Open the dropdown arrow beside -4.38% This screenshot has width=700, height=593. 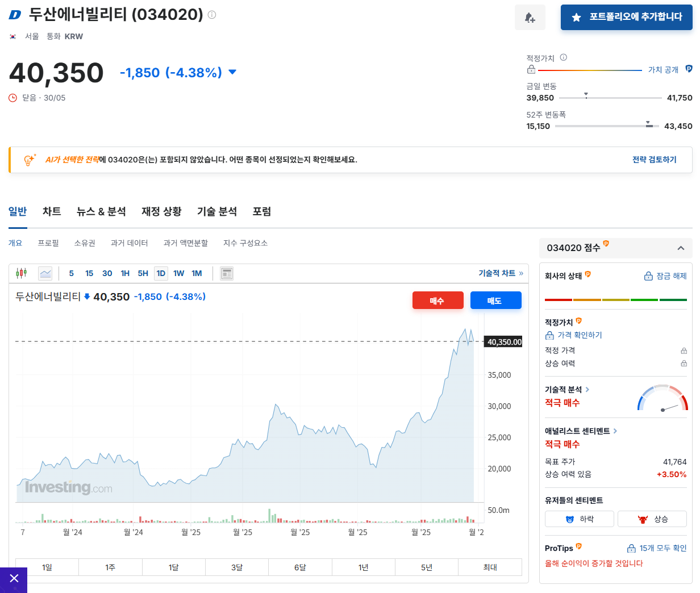click(232, 72)
